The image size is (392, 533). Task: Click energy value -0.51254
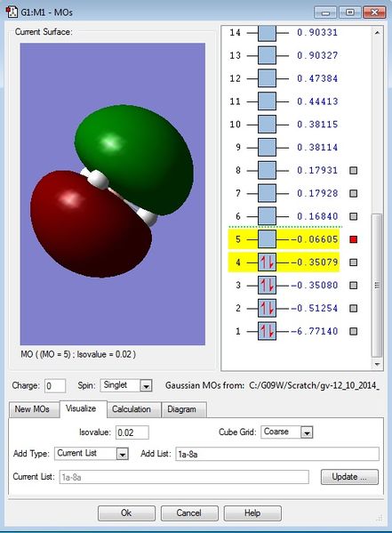[314, 308]
